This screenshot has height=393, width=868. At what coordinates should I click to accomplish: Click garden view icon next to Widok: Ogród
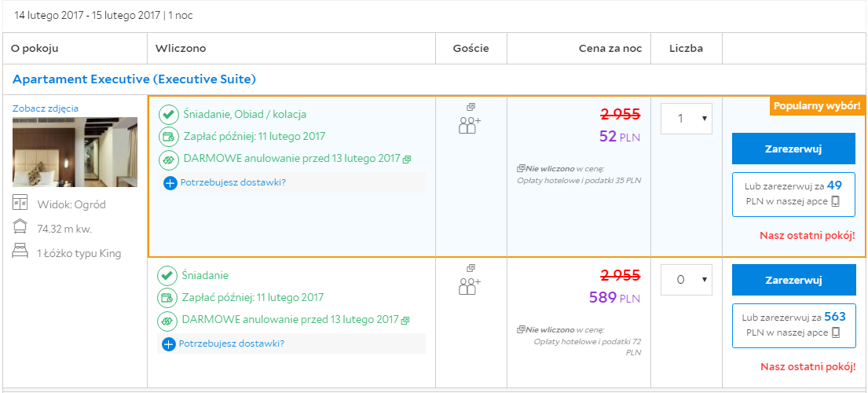tap(20, 203)
